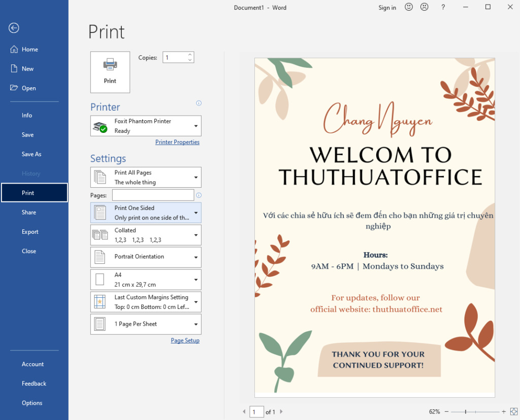Click the Zoom to Page icon
Screen dimensions: 520x420
[x=513, y=411]
